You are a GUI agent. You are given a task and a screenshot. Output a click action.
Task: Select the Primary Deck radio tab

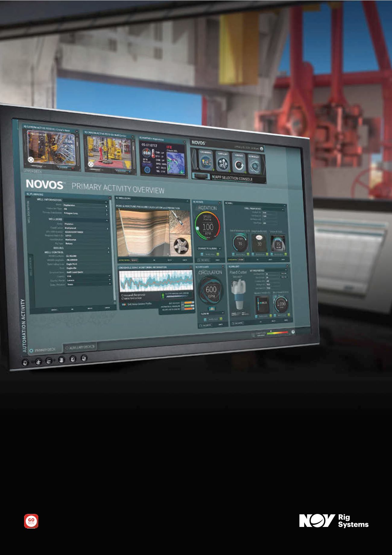pos(31,351)
